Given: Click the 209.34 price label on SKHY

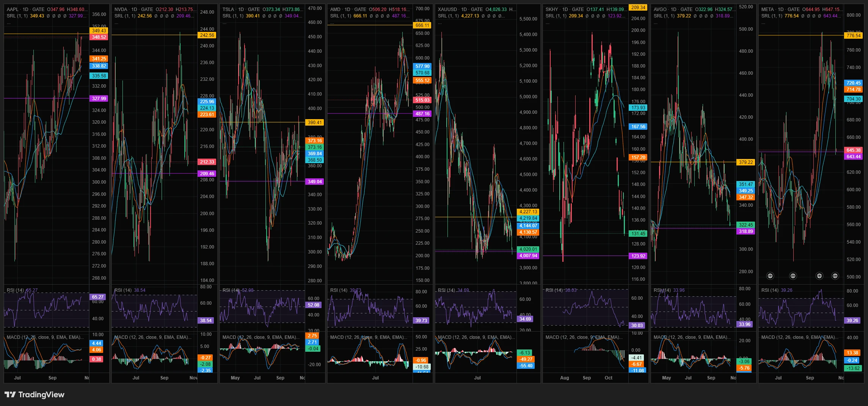Looking at the screenshot, I should click(638, 8).
